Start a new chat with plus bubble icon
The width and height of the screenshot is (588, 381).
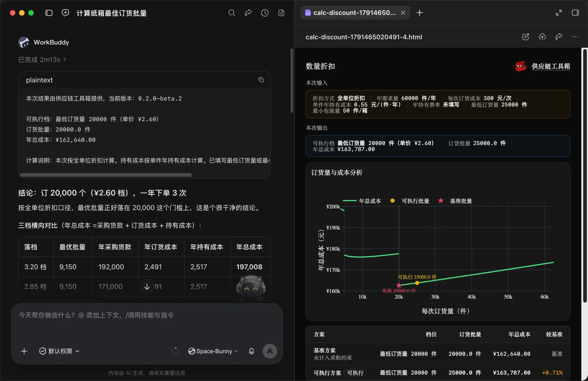pos(65,13)
